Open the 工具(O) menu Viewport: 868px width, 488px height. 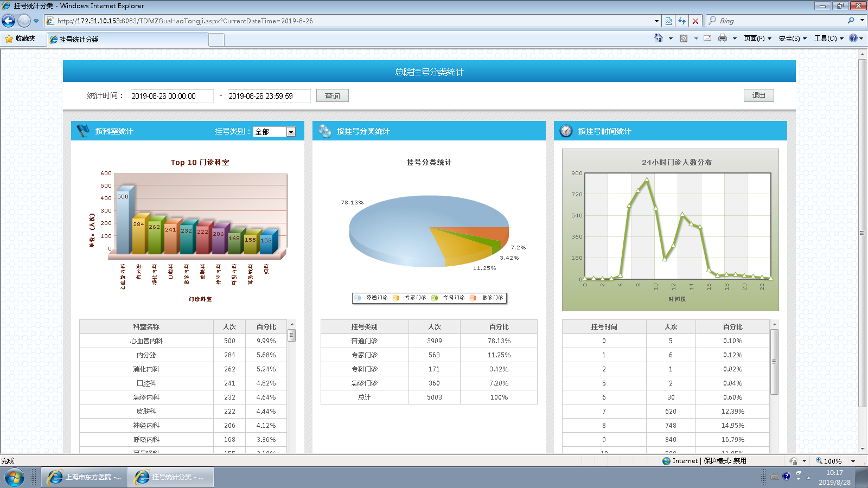pos(828,38)
